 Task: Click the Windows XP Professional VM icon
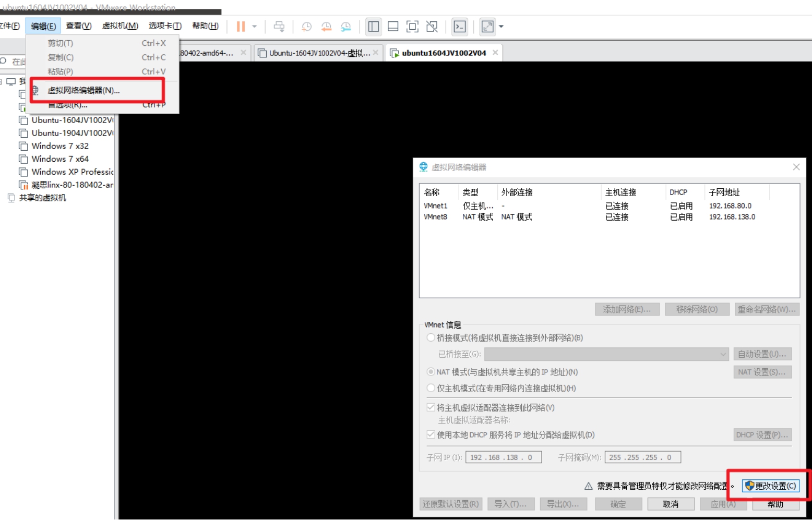pyautogui.click(x=23, y=172)
